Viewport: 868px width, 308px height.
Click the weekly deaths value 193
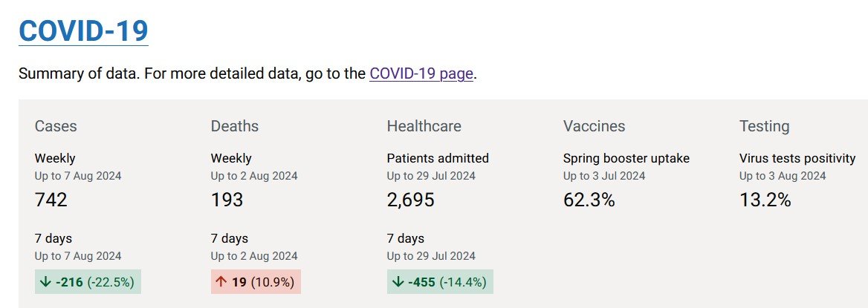[x=227, y=200]
